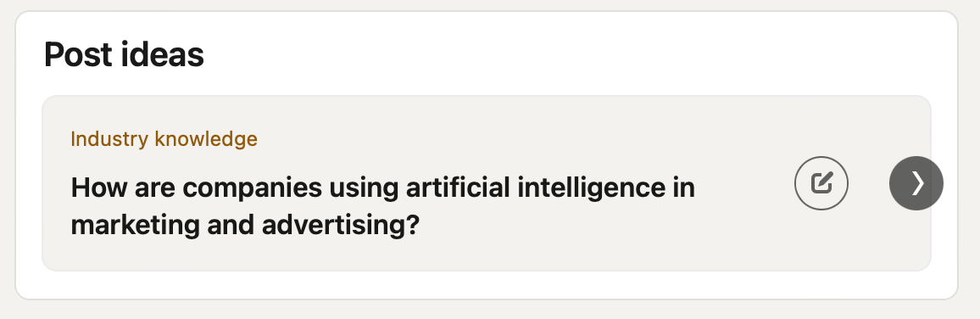The image size is (980, 319).
Task: Advance the carousel with the dark chevron
Action: 916,183
